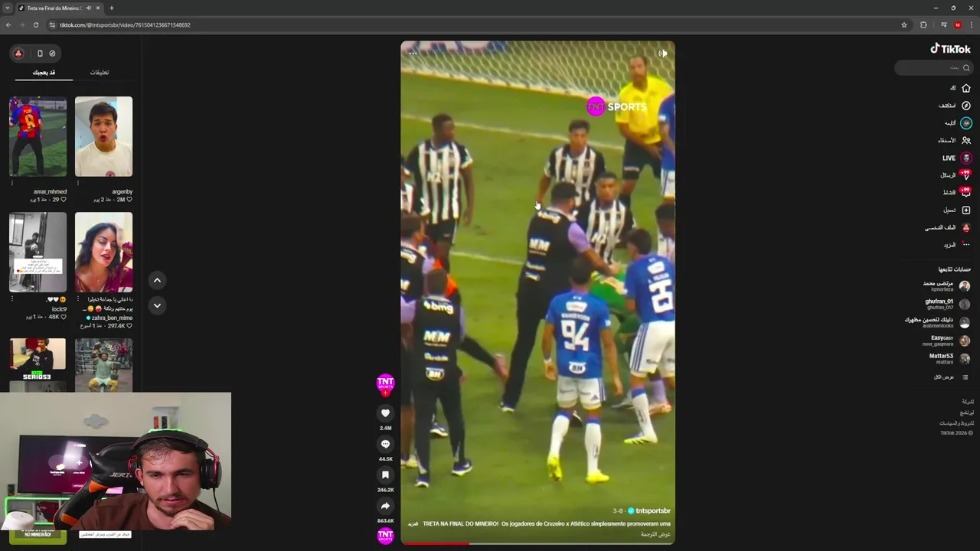Click the browser back arrow
Image resolution: width=980 pixels, height=551 pixels.
click(8, 25)
